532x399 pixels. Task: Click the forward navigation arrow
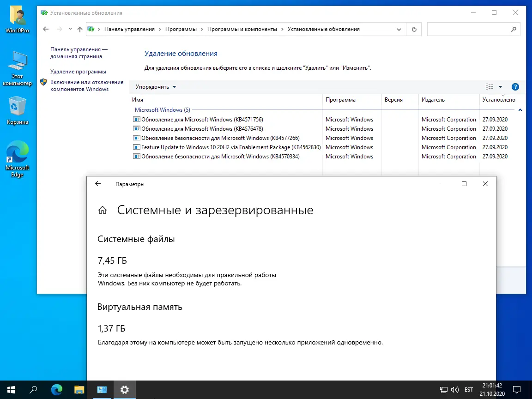pyautogui.click(x=60, y=29)
